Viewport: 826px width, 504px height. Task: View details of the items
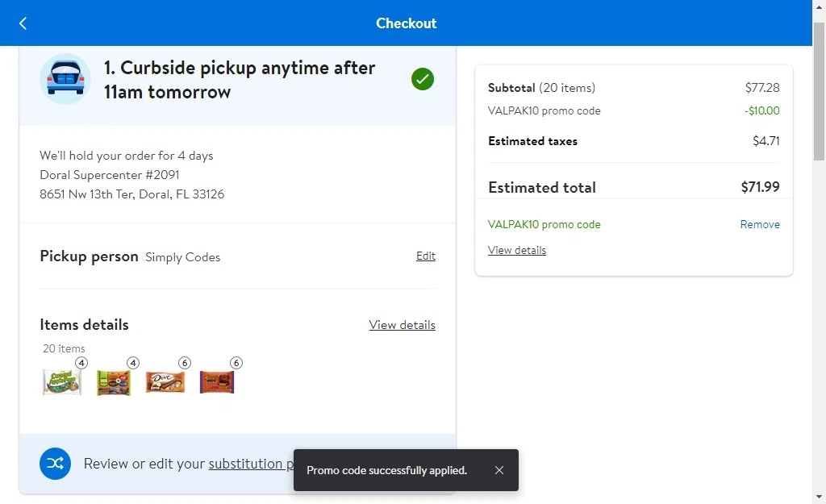(402, 325)
